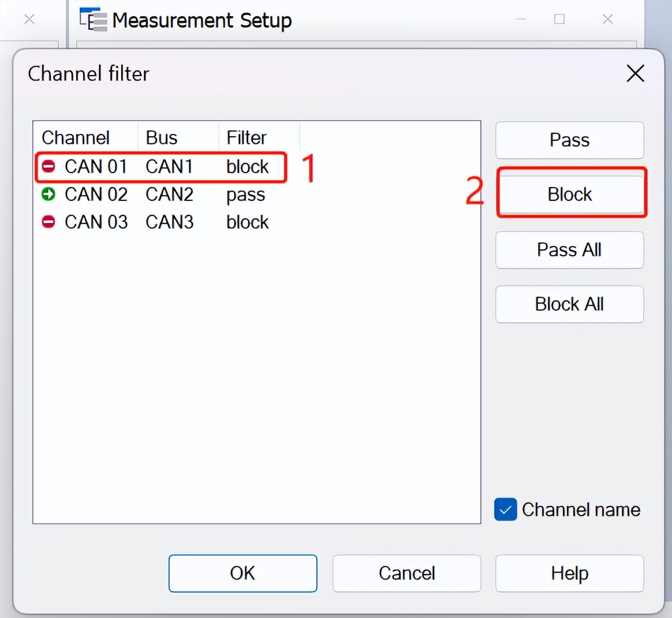Click the red block icon beside CAN 01
Screen dimensions: 672x618
(x=48, y=167)
